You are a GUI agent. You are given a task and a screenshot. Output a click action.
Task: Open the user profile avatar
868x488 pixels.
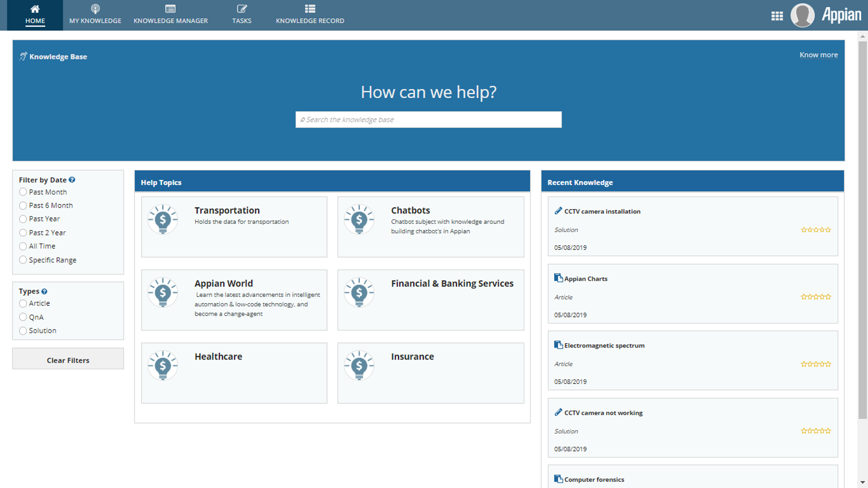(803, 15)
